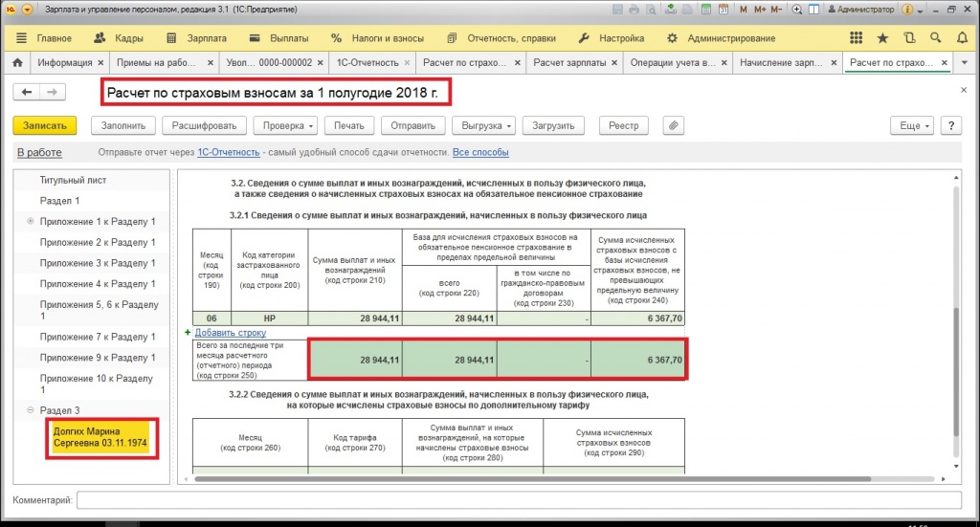Screen dimensions: 980x527
Task: Expand Приложение 1 к Разделу 1 node
Action: click(30, 221)
